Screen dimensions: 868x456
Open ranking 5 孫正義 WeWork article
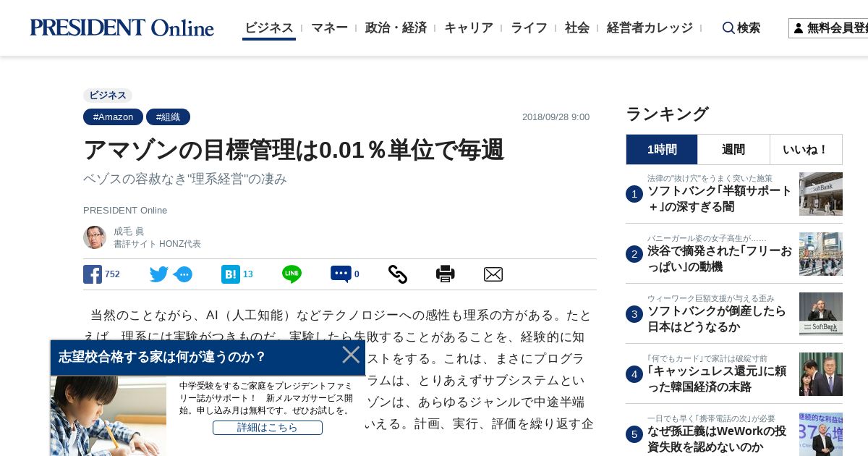pyautogui.click(x=717, y=439)
